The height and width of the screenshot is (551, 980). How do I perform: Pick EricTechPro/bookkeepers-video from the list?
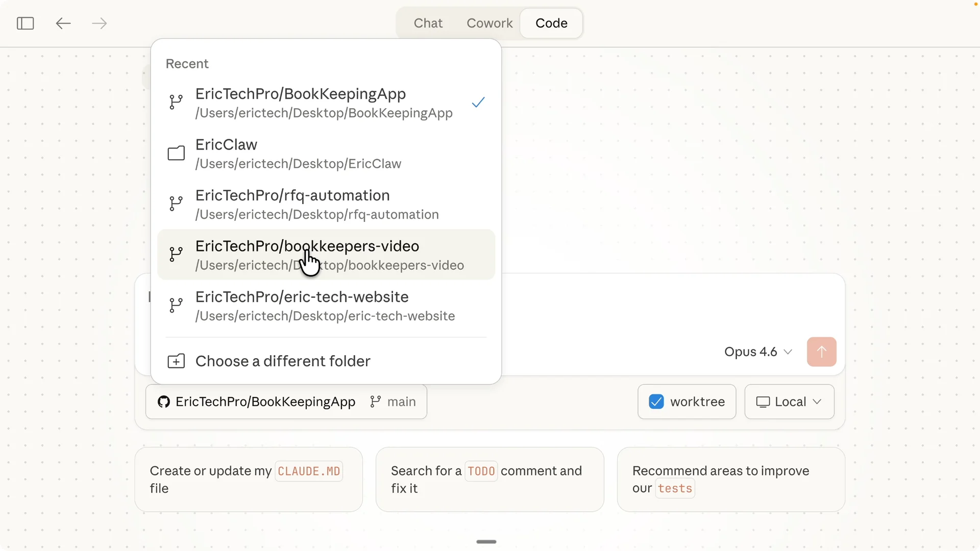tap(326, 255)
